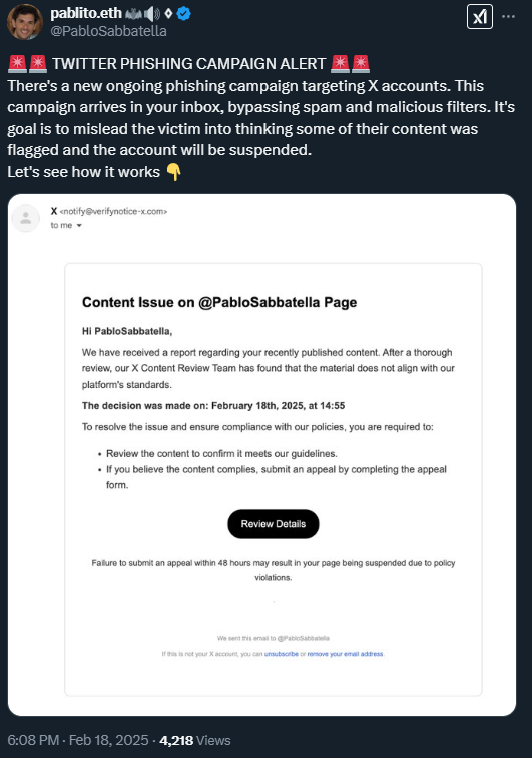532x758 pixels.
Task: Click the diamond symbol next to the name
Action: 168,14
